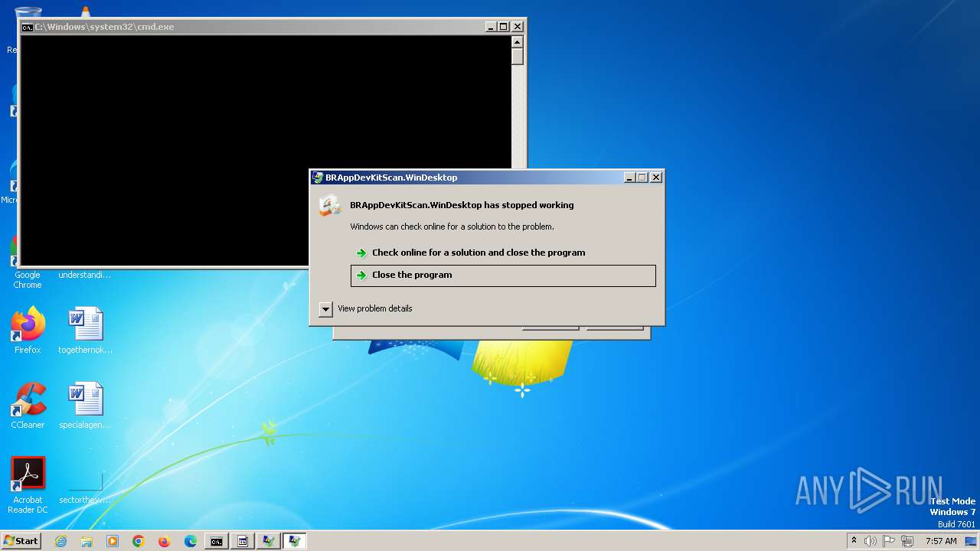Image resolution: width=980 pixels, height=551 pixels.
Task: Open Windows Explorer from taskbar
Action: point(87,541)
